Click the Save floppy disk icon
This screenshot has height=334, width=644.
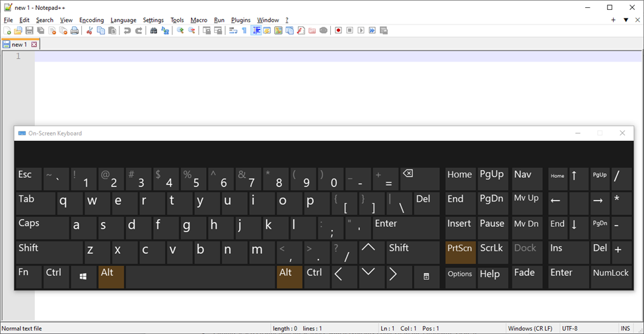pos(29,30)
